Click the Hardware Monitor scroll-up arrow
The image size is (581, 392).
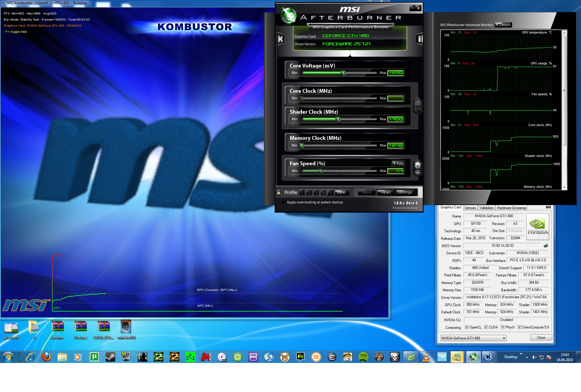coord(564,32)
